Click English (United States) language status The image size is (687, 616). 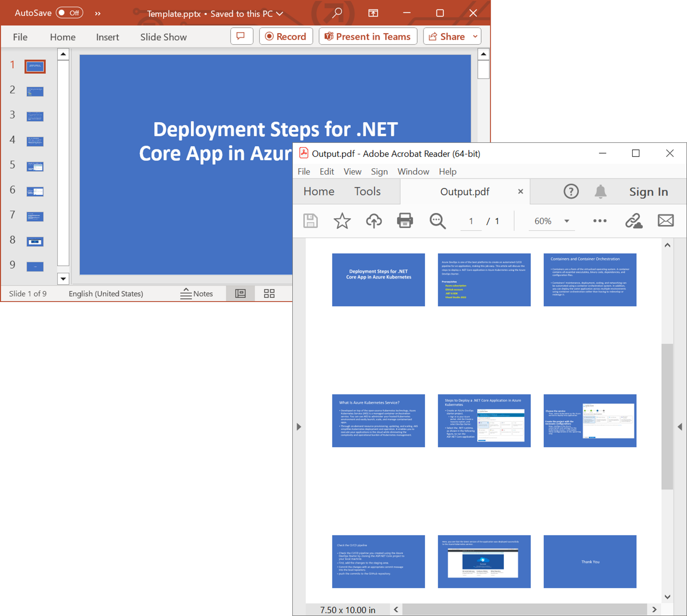coord(106,293)
